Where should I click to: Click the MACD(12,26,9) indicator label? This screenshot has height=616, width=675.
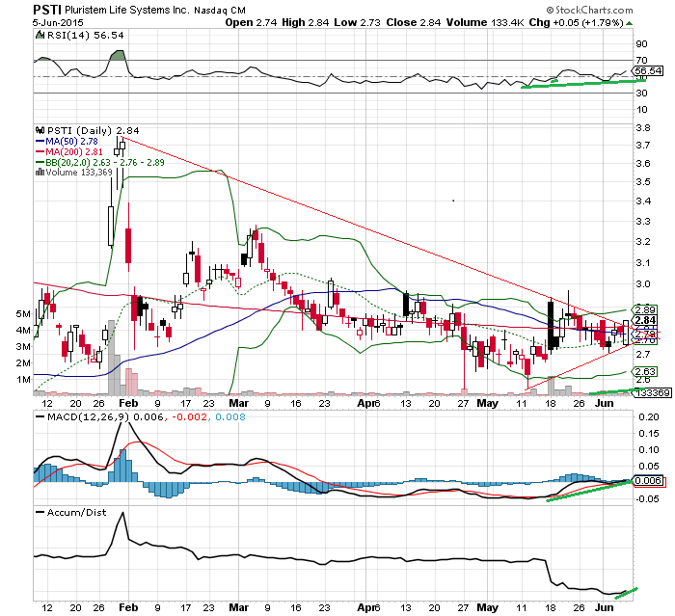pyautogui.click(x=90, y=416)
